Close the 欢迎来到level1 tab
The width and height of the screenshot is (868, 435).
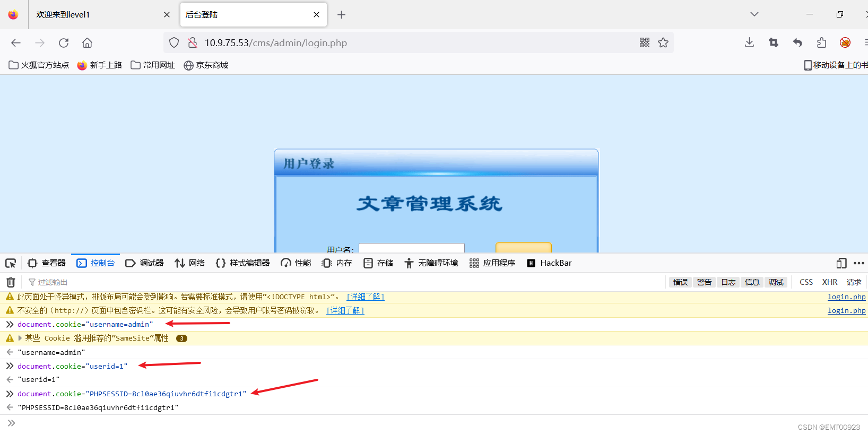pyautogui.click(x=167, y=15)
